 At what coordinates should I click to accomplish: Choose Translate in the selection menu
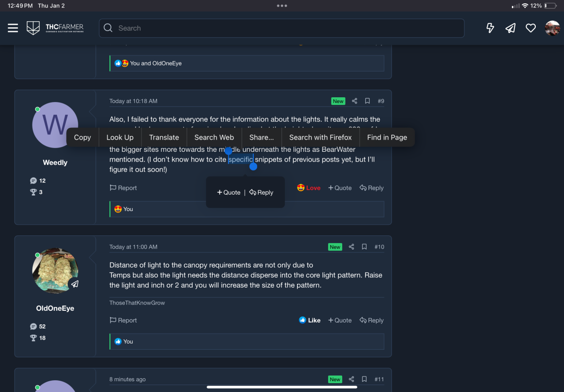tap(164, 137)
